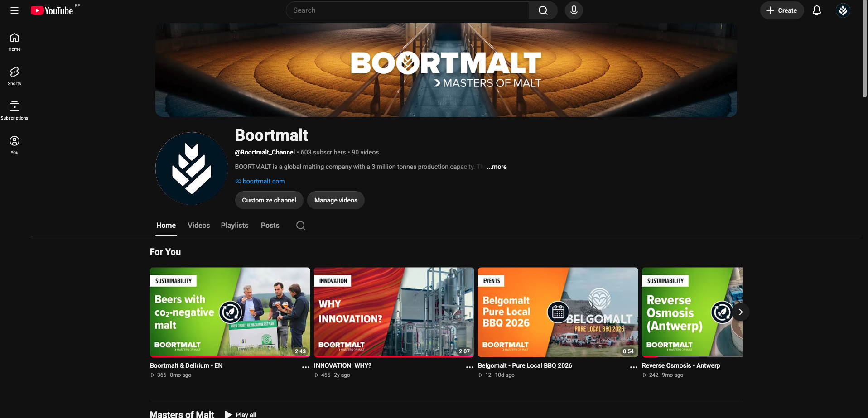Switch to the Playlists tab
Screen dimensions: 868x418
(x=235, y=226)
